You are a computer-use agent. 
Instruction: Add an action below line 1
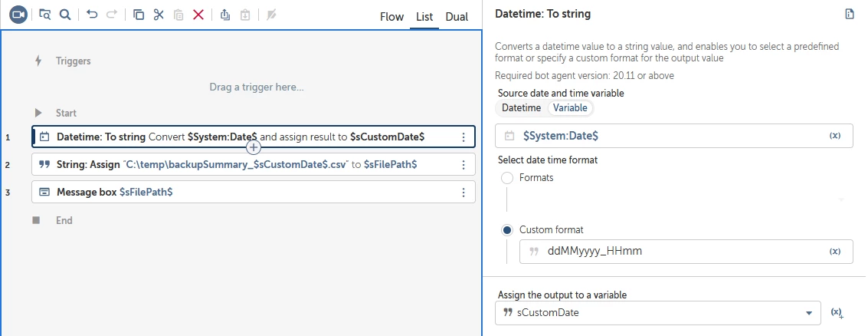point(255,147)
